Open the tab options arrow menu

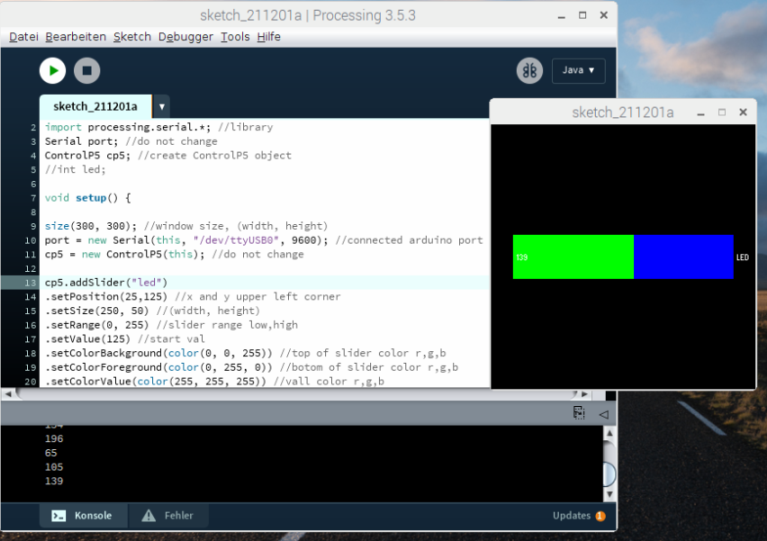pos(161,106)
